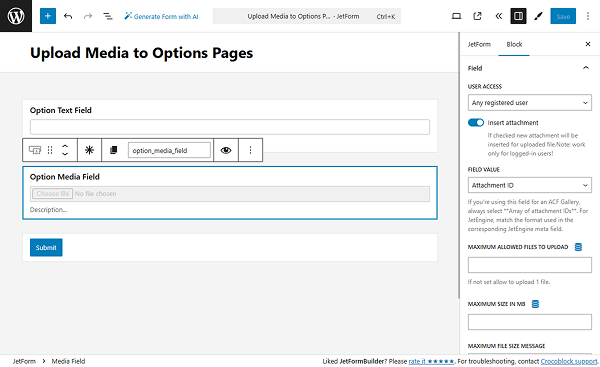Viewport: 600px width, 367px height.
Task: Close the settings sidebar
Action: point(588,44)
